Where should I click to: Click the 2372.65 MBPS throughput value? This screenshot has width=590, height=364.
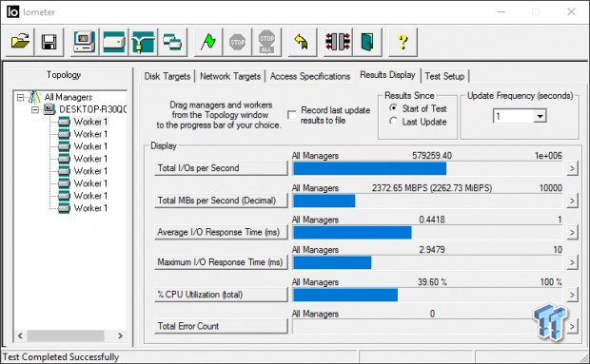pyautogui.click(x=432, y=188)
